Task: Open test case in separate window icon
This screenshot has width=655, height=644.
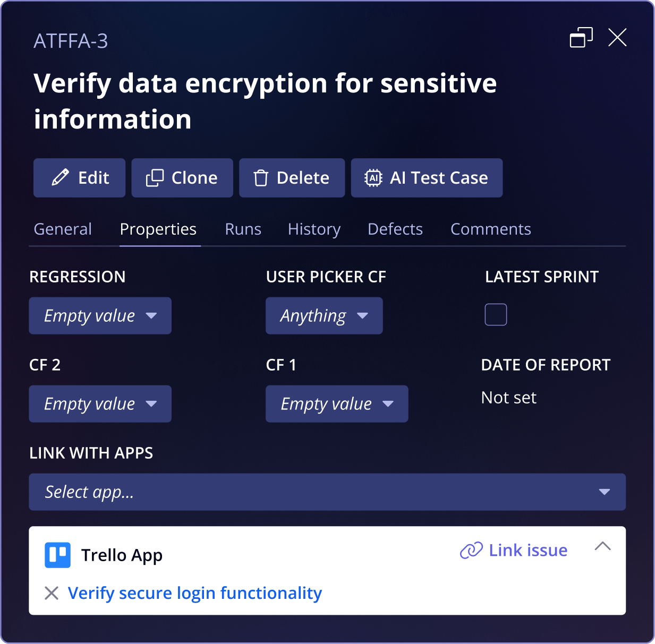Action: tap(581, 38)
